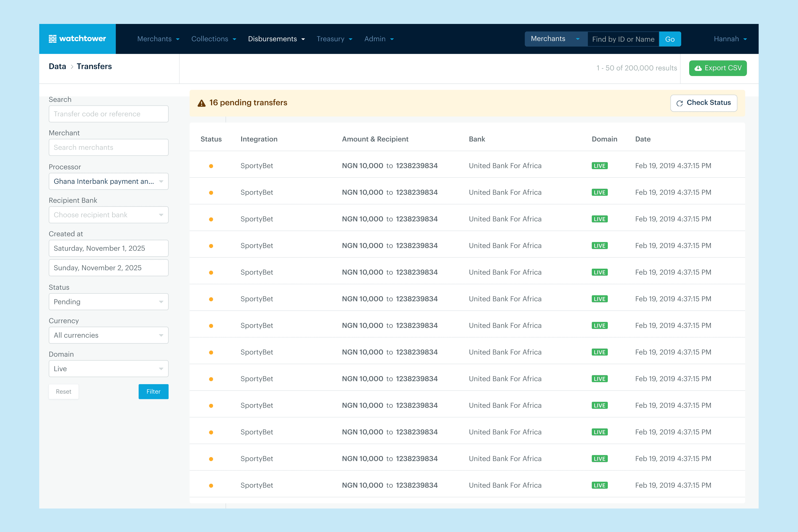This screenshot has width=798, height=532.
Task: Click the Transfer code or reference field
Action: (109, 114)
